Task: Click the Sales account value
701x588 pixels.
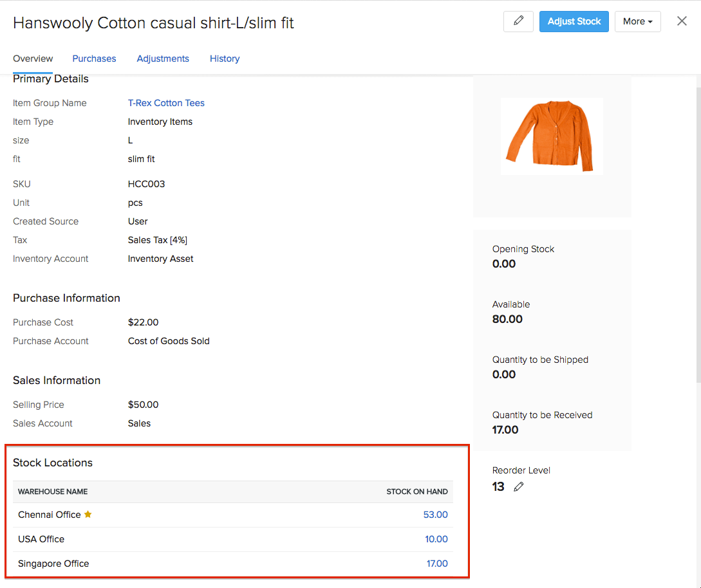Action: coord(139,423)
